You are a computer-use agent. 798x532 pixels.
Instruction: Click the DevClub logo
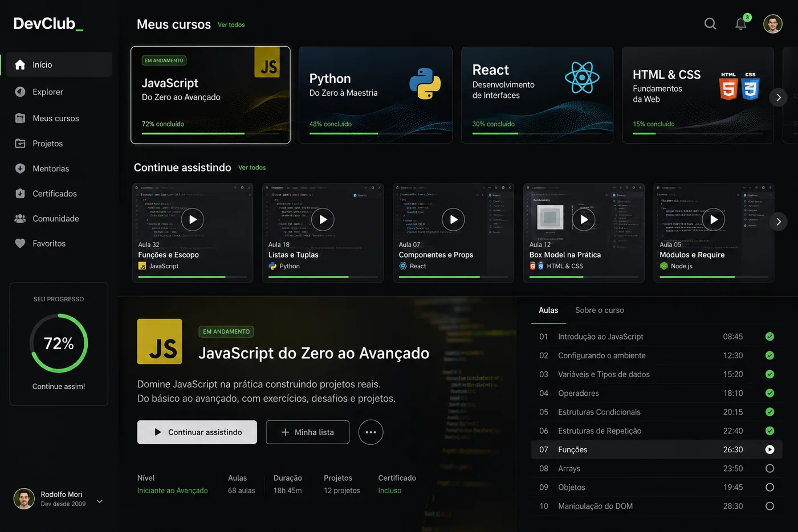coord(48,24)
